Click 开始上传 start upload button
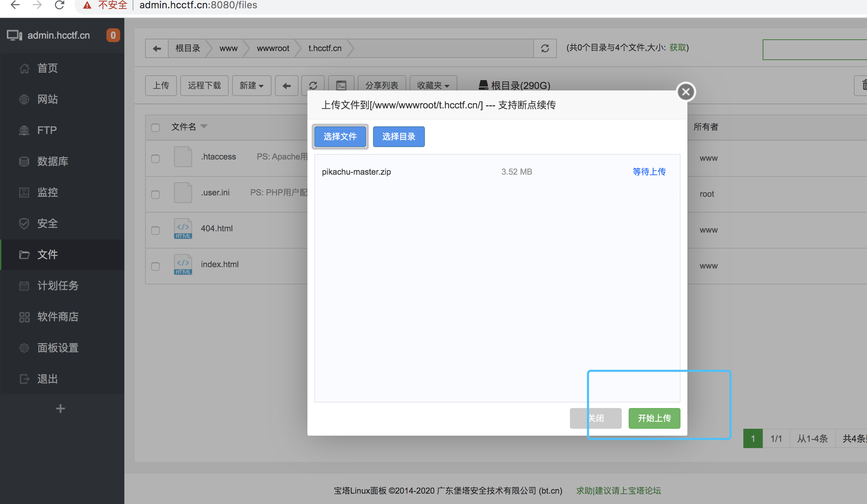This screenshot has height=504, width=867. coord(655,418)
